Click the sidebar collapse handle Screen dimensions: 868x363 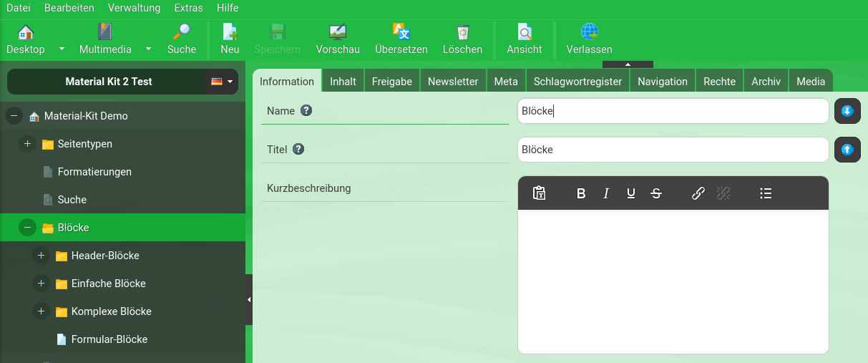(249, 299)
